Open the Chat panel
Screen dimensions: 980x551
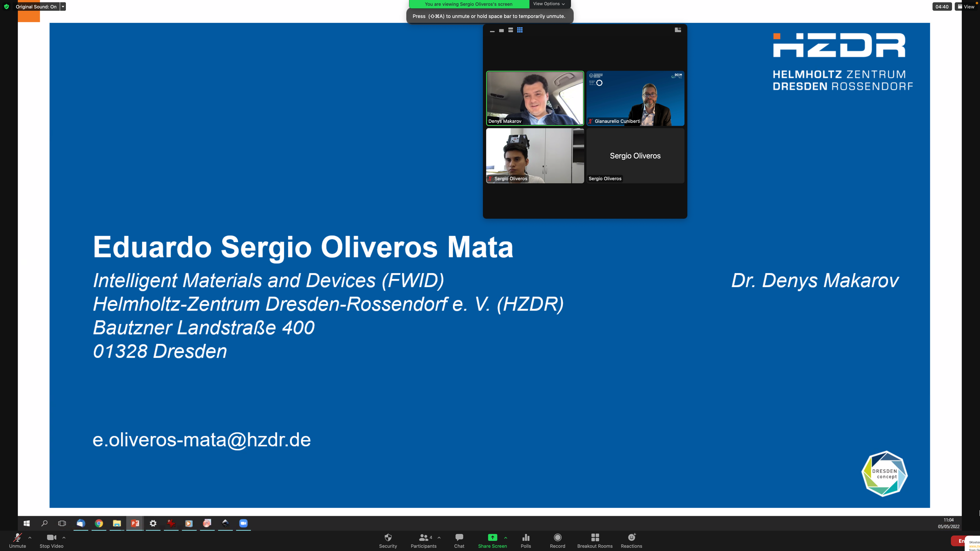point(459,541)
